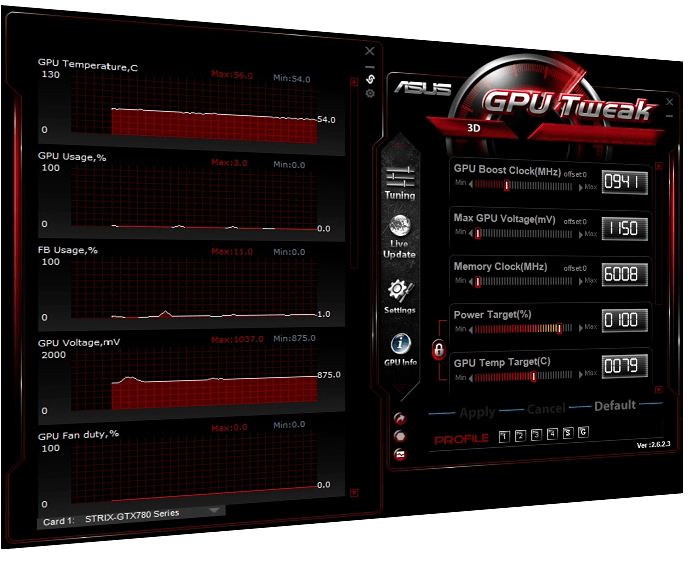Adjust GPU Temp Target slider handle
Viewport: 690px width, 570px height.
coord(533,377)
